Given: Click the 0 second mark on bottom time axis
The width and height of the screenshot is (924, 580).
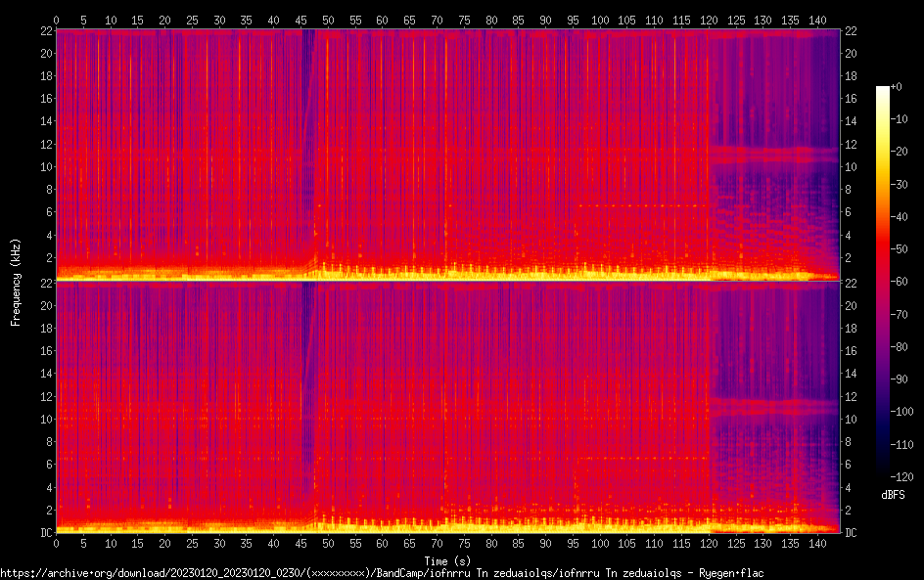Looking at the screenshot, I should point(57,543).
